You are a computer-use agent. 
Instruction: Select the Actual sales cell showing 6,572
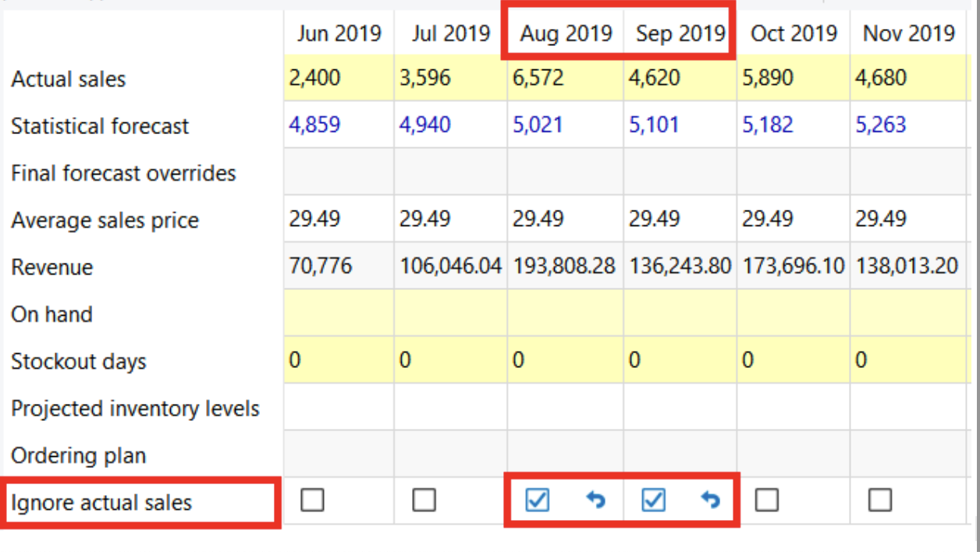[565, 79]
